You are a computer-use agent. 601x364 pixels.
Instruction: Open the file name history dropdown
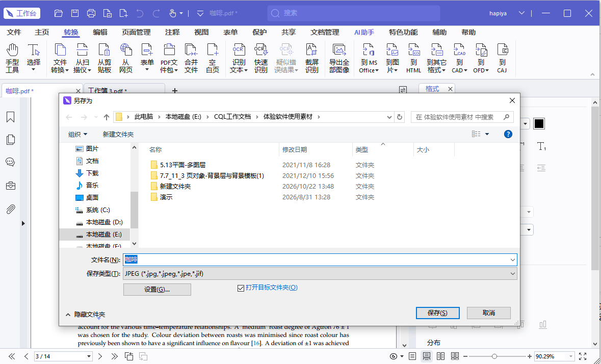[x=513, y=260]
